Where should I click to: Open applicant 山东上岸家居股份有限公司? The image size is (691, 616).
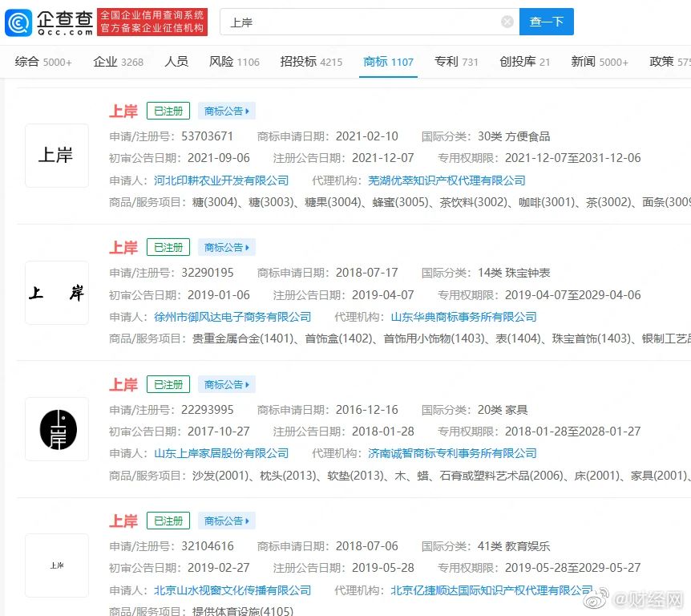(221, 453)
